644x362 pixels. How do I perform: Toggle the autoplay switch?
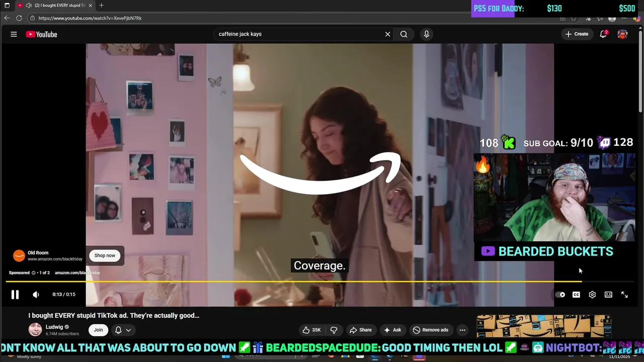point(560,295)
